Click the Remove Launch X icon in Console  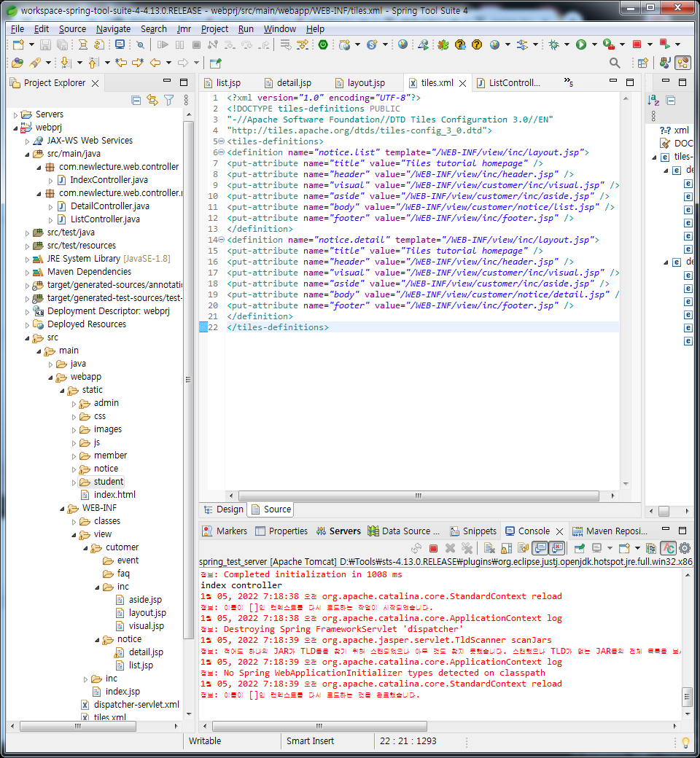(x=450, y=548)
